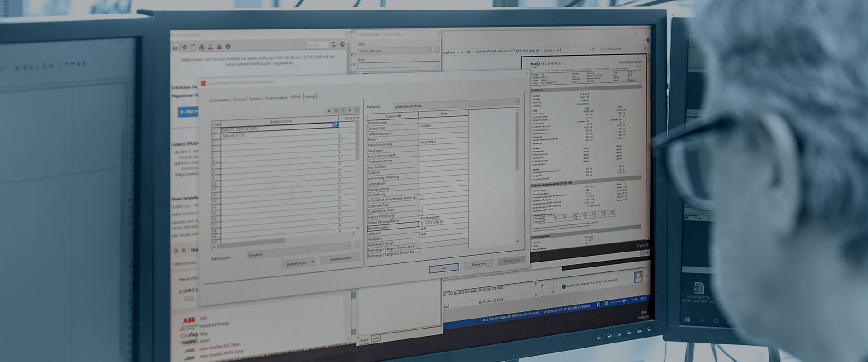
Task: Click the 'Einzelteil' value cell
Action: pyautogui.click(x=443, y=126)
